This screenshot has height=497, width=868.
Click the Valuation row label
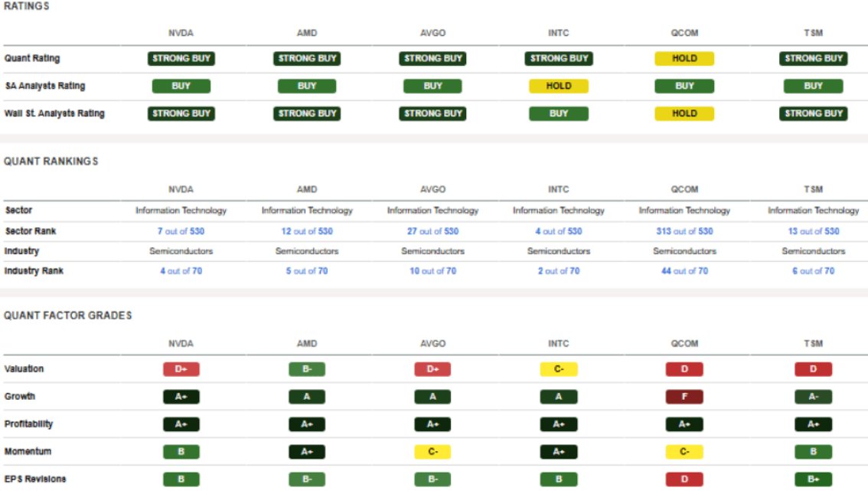click(x=24, y=369)
